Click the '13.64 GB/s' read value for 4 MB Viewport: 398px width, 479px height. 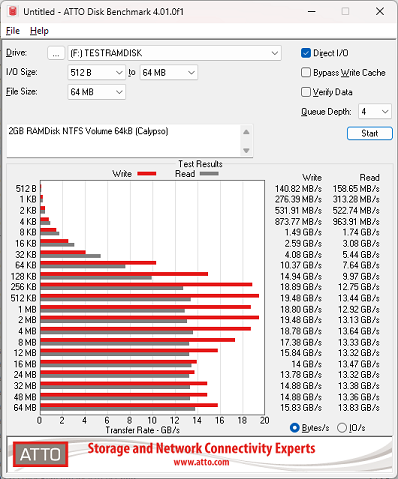tap(359, 331)
